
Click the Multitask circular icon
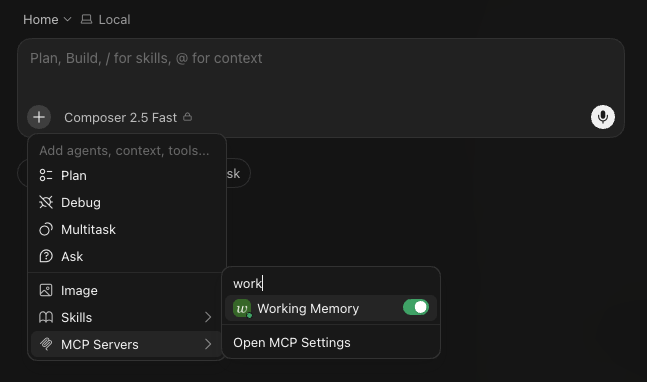(x=46, y=229)
